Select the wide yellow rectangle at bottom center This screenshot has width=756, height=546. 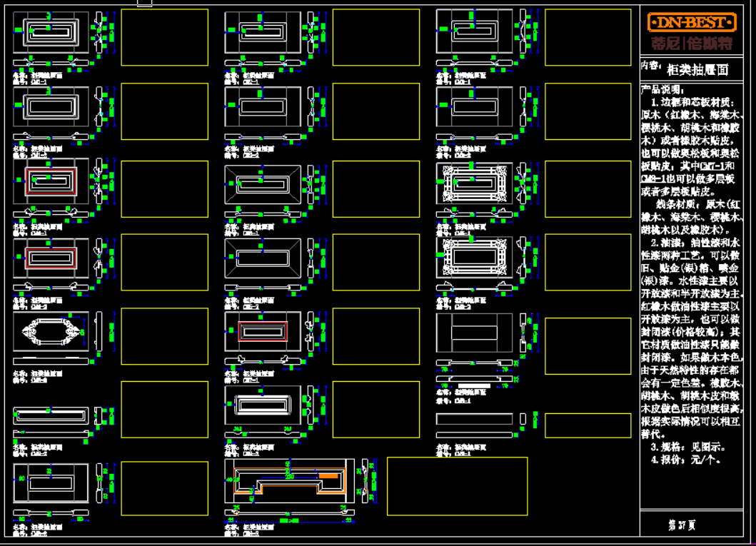(x=457, y=486)
